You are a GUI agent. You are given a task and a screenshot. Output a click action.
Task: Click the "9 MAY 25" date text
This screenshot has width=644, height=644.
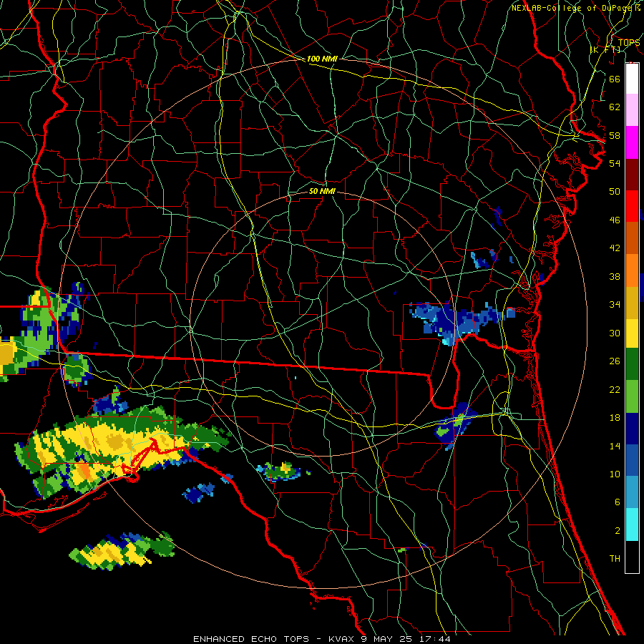click(387, 639)
